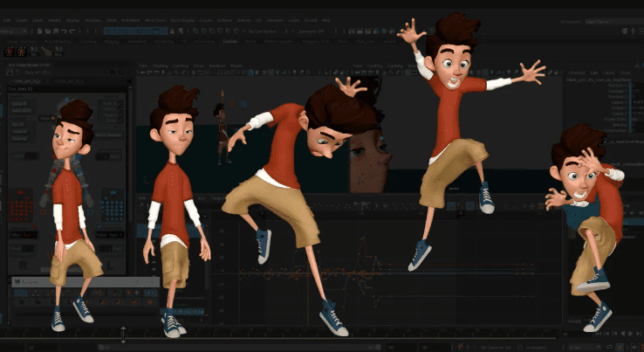Open the menu set dropdown in status line
Screen dimensions: 644x352
tap(14, 31)
